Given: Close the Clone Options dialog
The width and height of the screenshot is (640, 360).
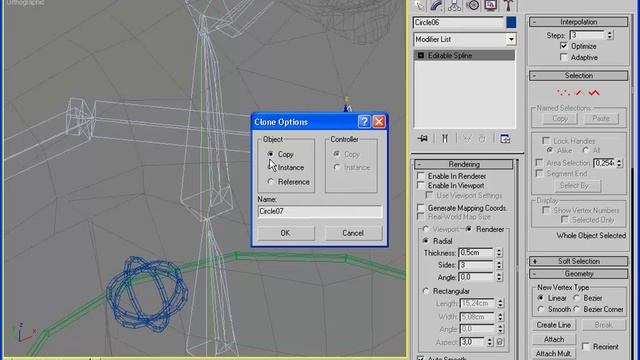Looking at the screenshot, I should point(379,121).
